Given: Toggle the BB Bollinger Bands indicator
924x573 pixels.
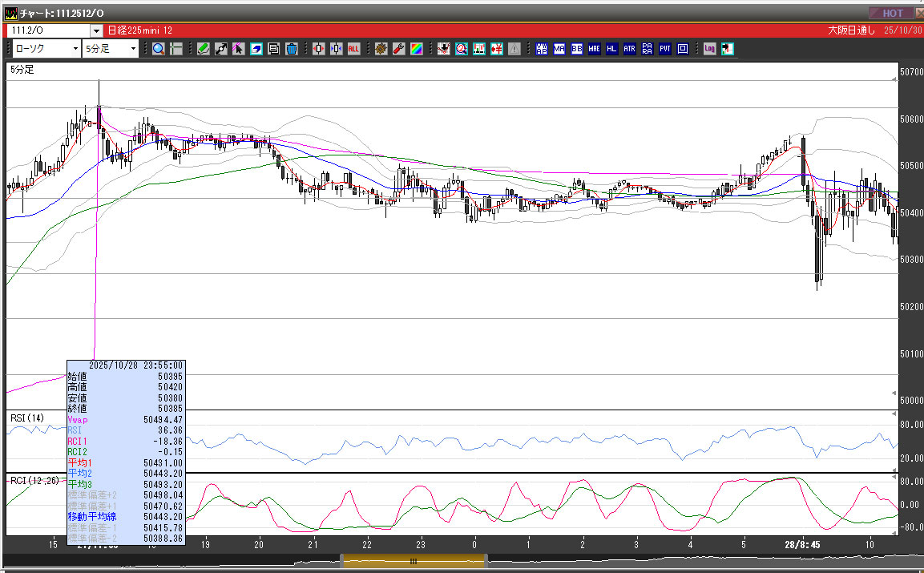Looking at the screenshot, I should pos(577,49).
